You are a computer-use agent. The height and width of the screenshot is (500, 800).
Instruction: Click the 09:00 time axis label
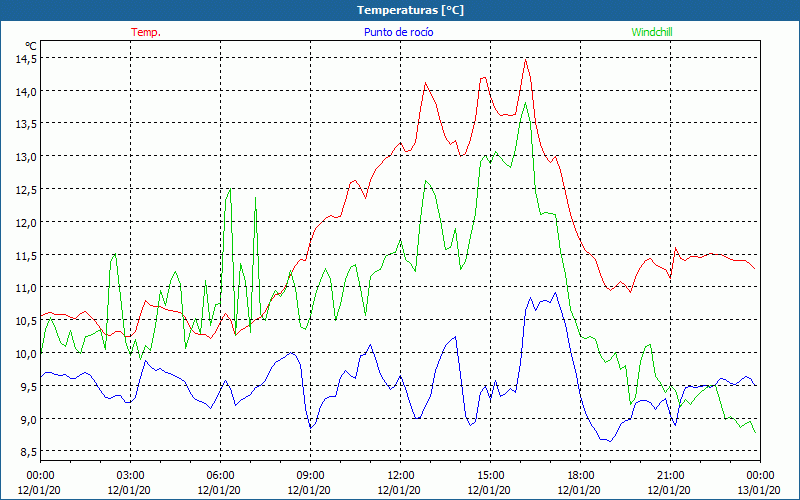click(x=310, y=476)
